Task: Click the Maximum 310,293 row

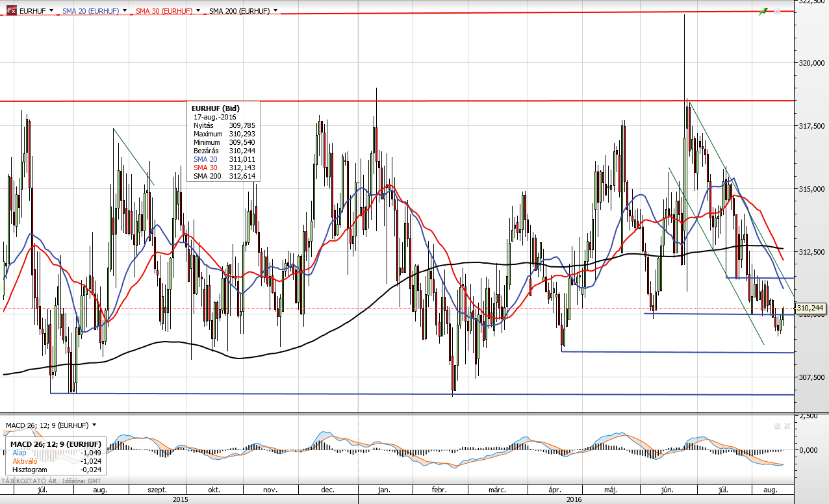Action: pos(224,133)
